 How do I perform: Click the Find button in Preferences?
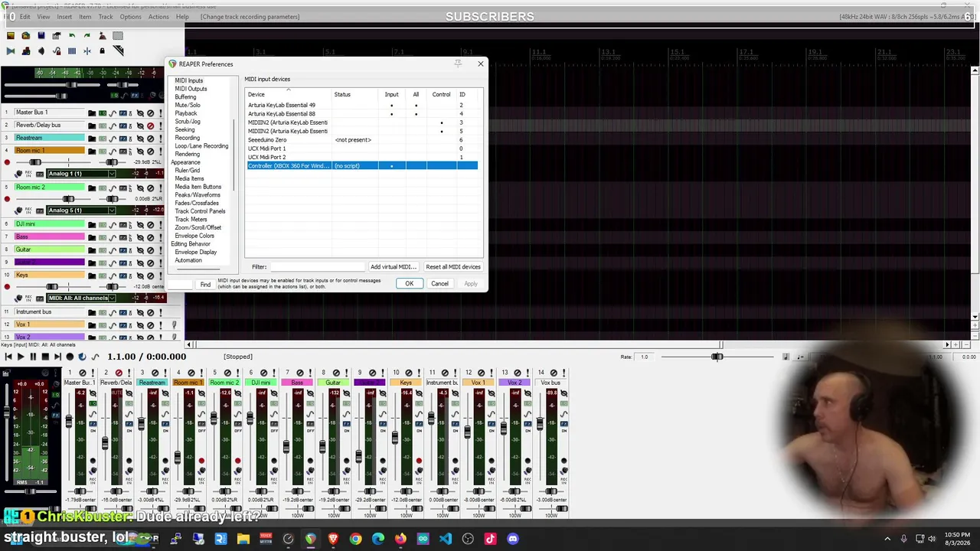pyautogui.click(x=205, y=285)
